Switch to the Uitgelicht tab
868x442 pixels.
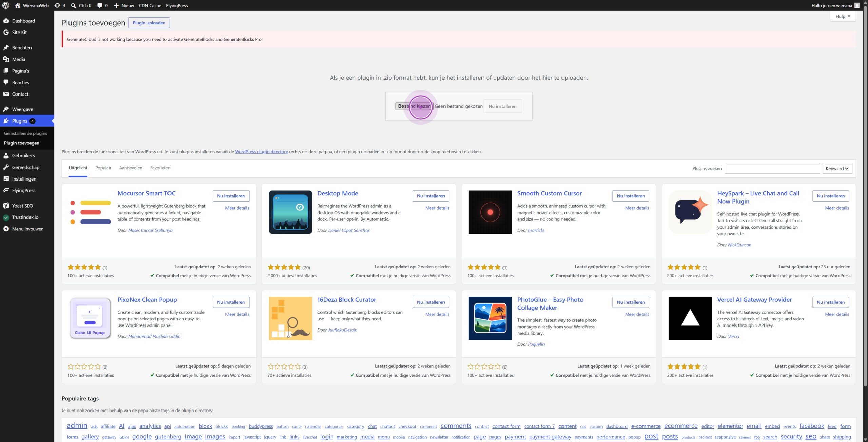coord(78,168)
